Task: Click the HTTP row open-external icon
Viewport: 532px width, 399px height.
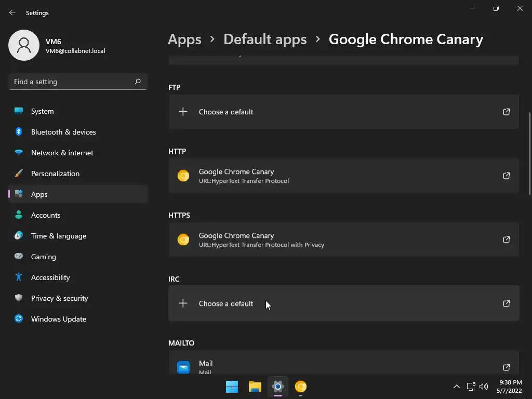Action: coord(506,176)
